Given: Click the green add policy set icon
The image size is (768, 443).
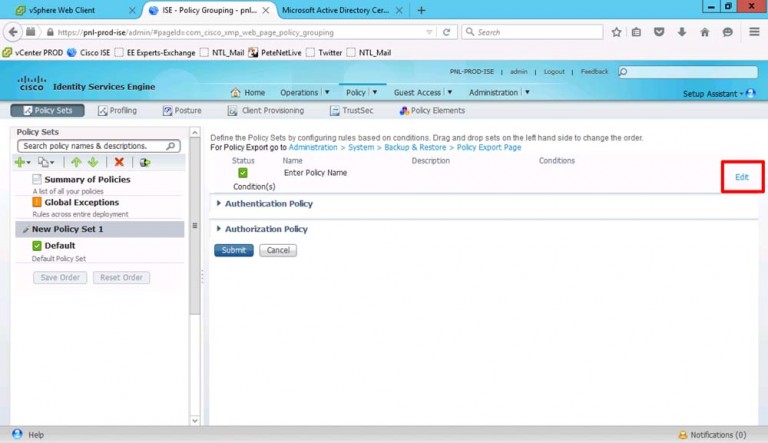Looking at the screenshot, I should tap(20, 162).
